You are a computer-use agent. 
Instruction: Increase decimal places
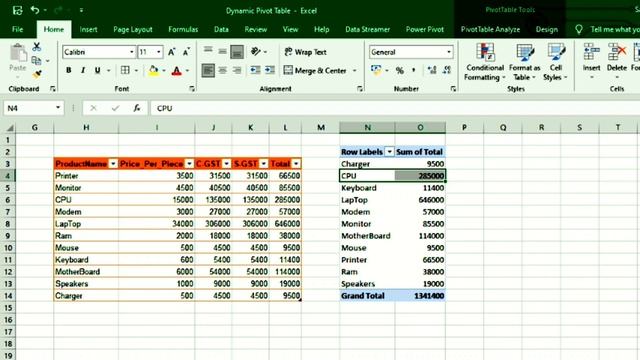pos(432,70)
